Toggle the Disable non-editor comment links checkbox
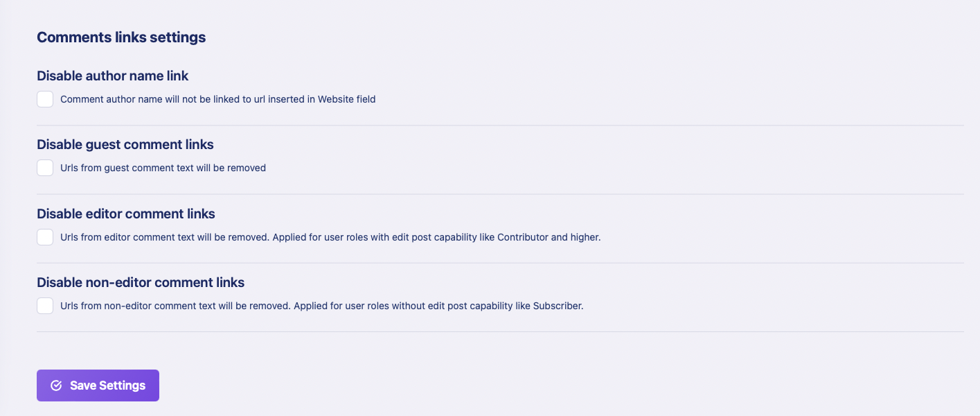Viewport: 980px width, 416px height. pyautogui.click(x=45, y=306)
